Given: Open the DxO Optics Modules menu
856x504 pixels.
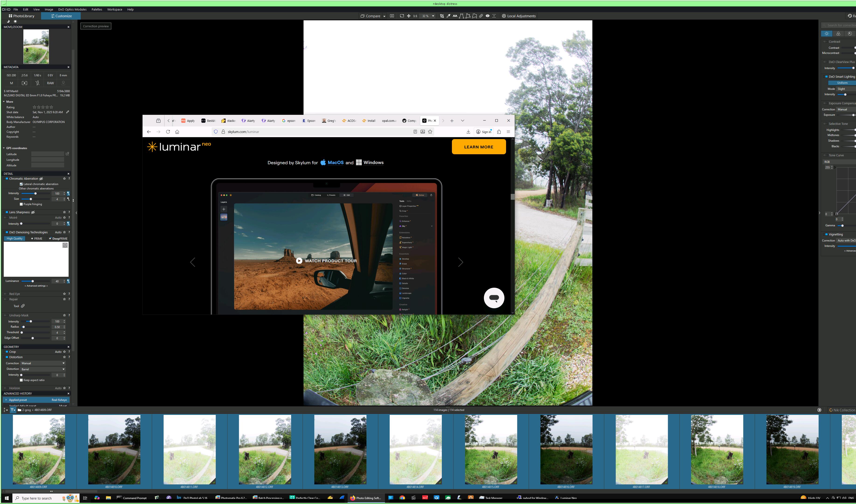Looking at the screenshot, I should pos(72,10).
